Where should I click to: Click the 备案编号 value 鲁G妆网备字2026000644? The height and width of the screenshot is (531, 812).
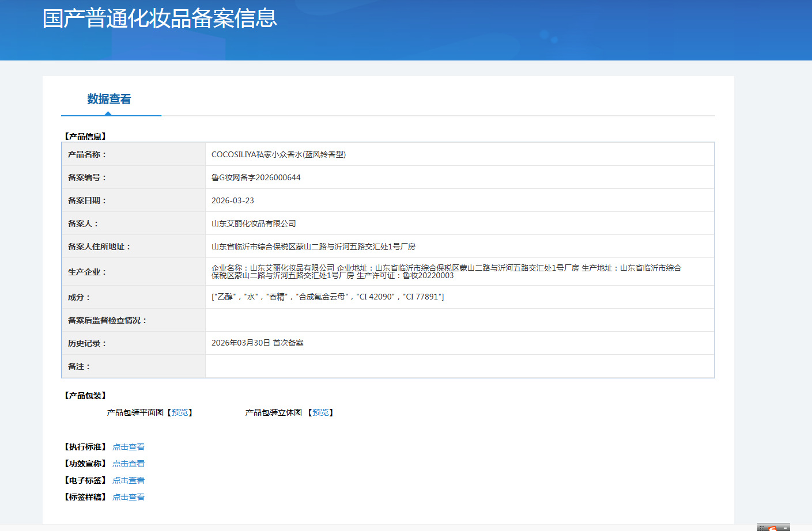(256, 177)
